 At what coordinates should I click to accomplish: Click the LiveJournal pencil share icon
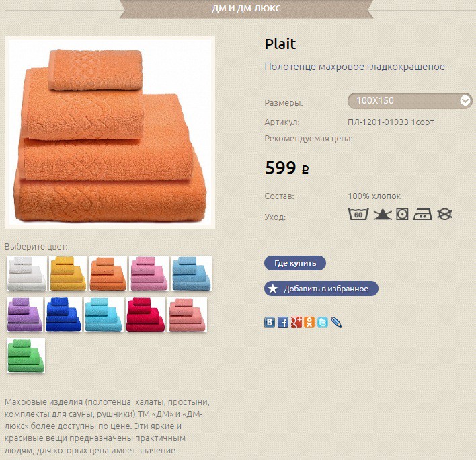335,322
